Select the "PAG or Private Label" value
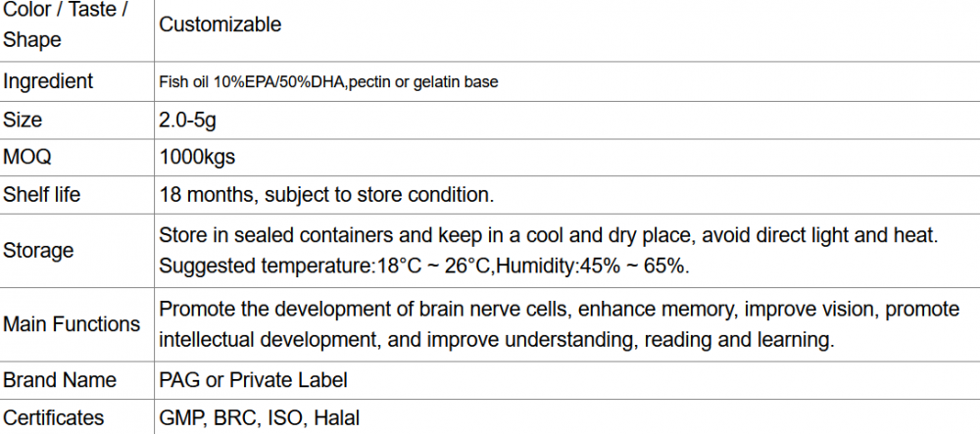The image size is (980, 435). tap(253, 380)
